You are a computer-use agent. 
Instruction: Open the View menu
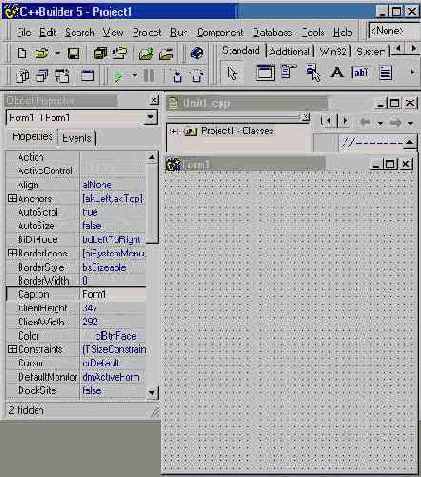pyautogui.click(x=113, y=32)
